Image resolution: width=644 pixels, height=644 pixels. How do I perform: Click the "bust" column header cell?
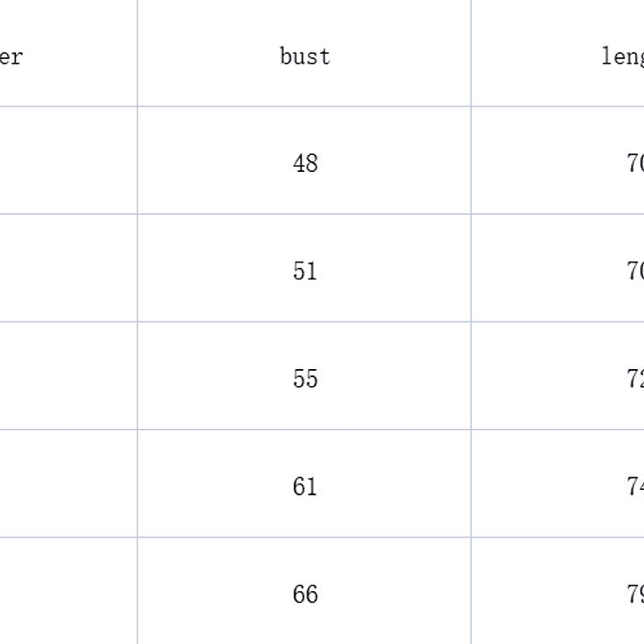pyautogui.click(x=305, y=56)
